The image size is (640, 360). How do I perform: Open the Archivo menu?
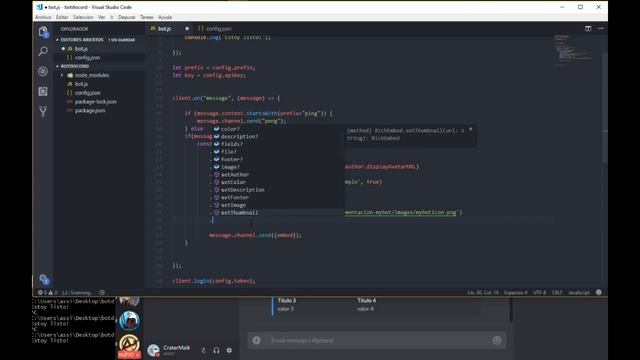click(x=43, y=17)
